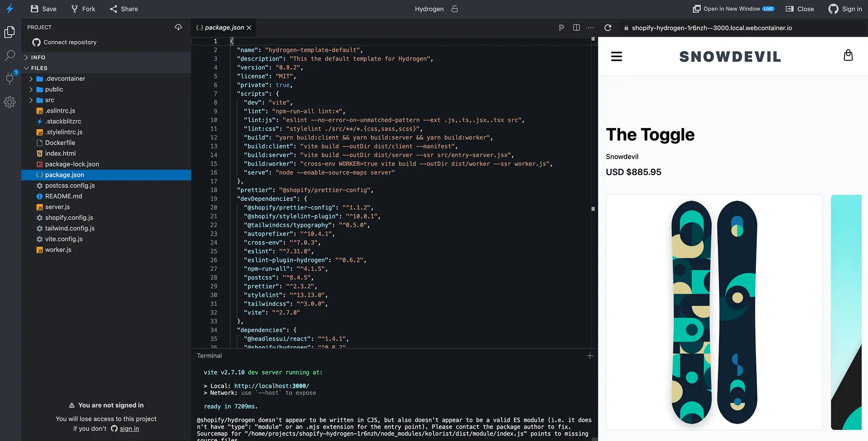
Task: Click the USD $885.95 price text
Action: 634,172
